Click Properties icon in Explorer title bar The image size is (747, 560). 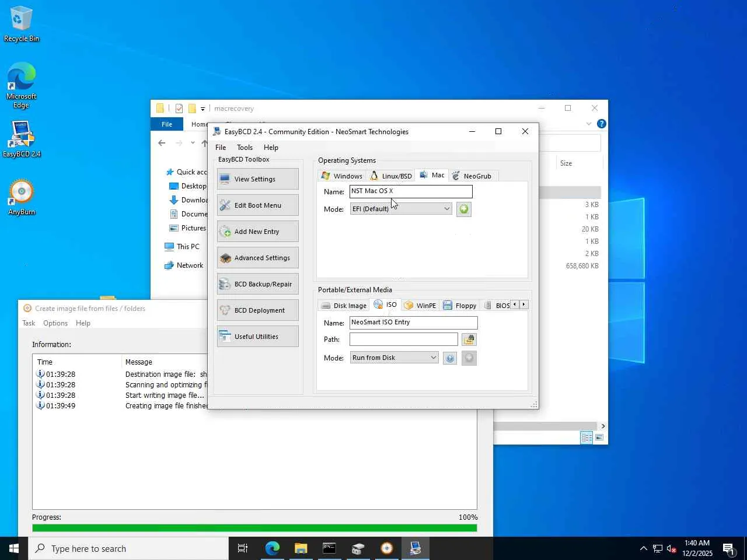pyautogui.click(x=179, y=108)
